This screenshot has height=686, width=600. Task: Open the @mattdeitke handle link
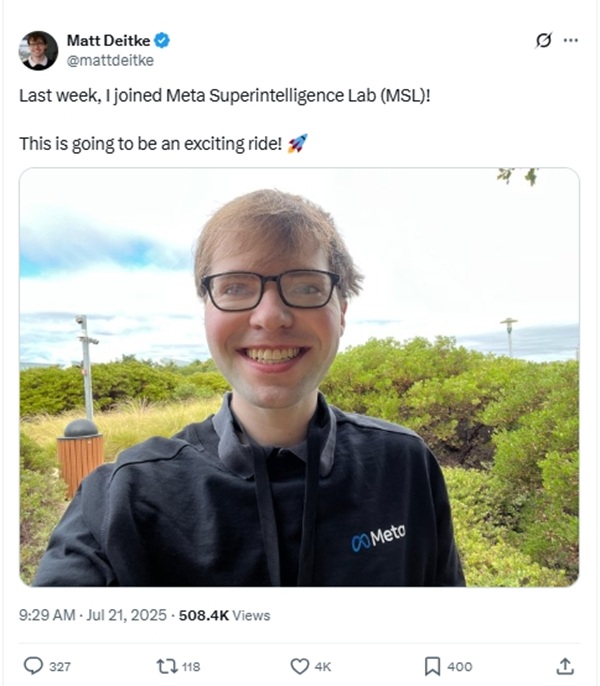point(110,60)
